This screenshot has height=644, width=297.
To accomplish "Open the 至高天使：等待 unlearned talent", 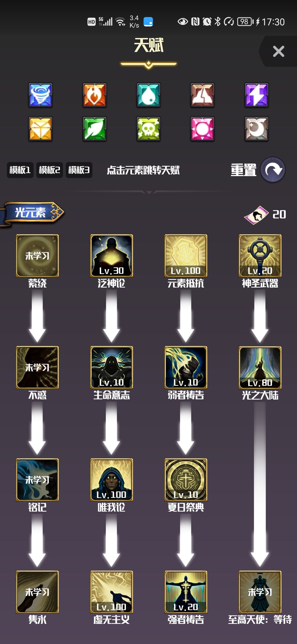I will click(260, 592).
